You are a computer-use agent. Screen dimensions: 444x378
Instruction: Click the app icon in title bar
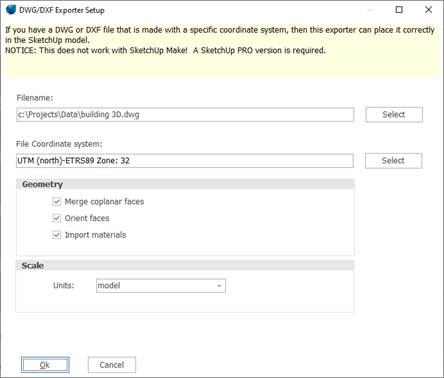[11, 9]
